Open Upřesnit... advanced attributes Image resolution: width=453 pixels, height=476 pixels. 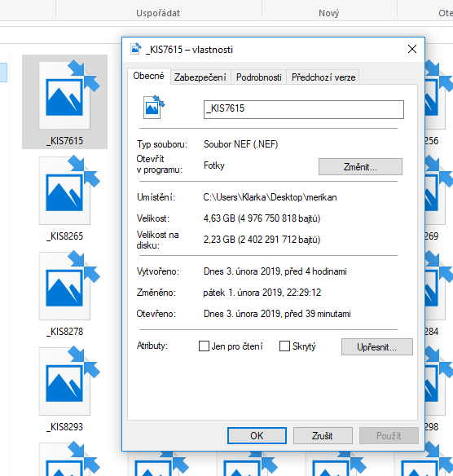(x=377, y=346)
